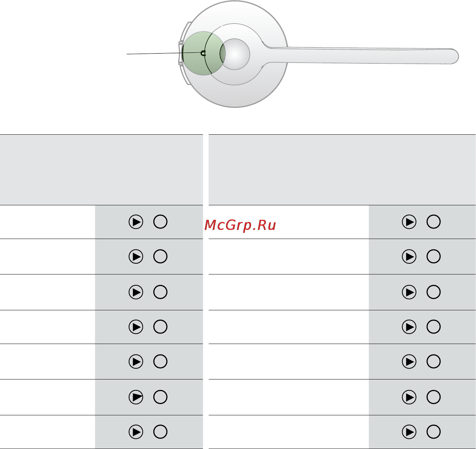
Task: Click the play icon in left table's fourth row
Action: (136, 327)
